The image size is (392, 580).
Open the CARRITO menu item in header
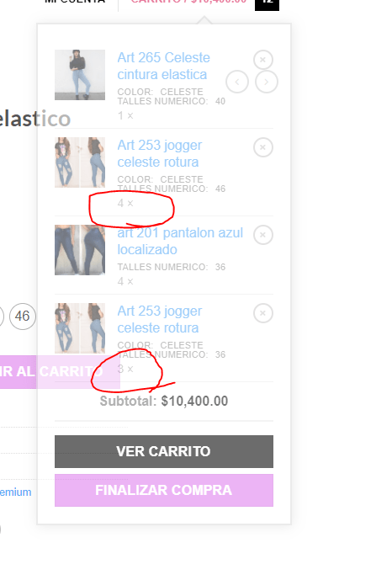point(188,2)
